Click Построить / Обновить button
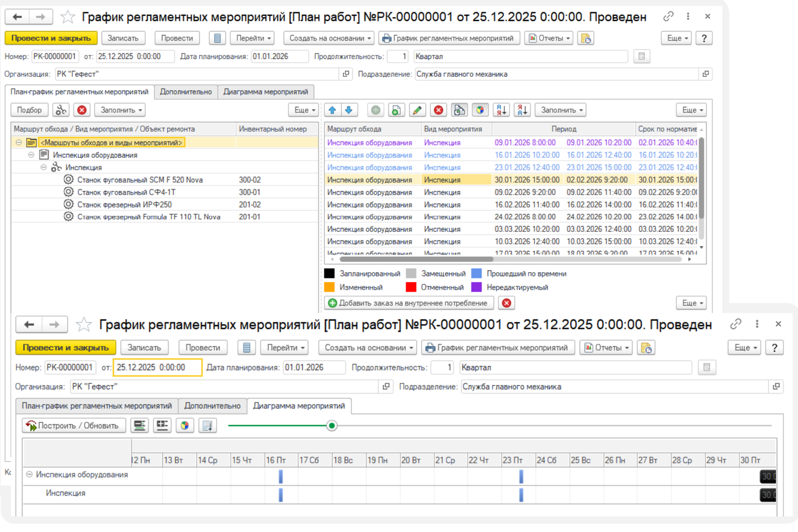 click(74, 425)
